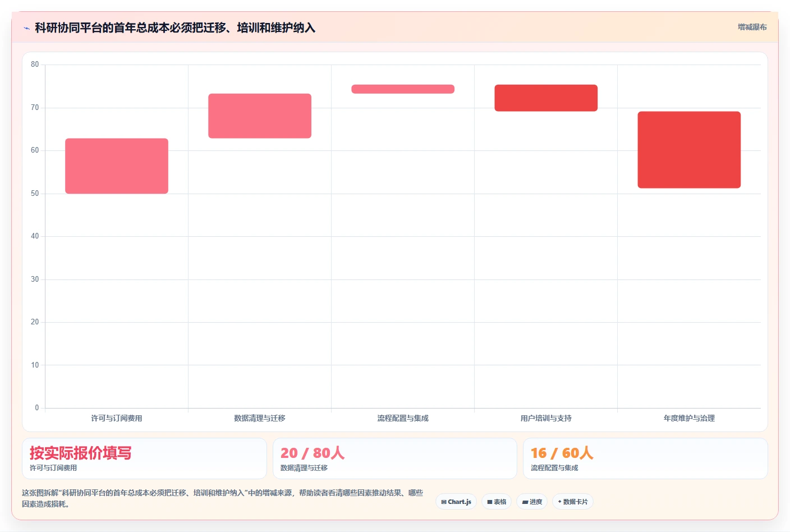The height and width of the screenshot is (532, 790).
Task: Click the 16 / 60人 card value
Action: tap(562, 453)
